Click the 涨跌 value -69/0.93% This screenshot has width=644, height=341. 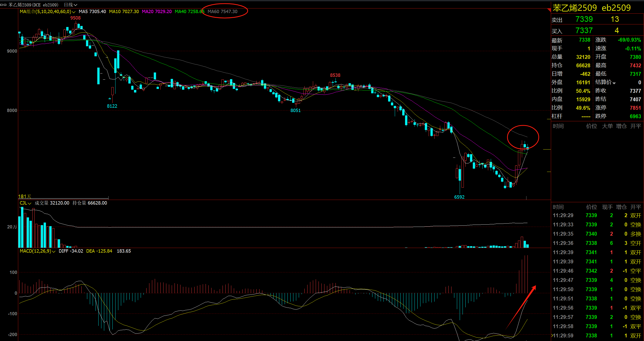pos(629,40)
